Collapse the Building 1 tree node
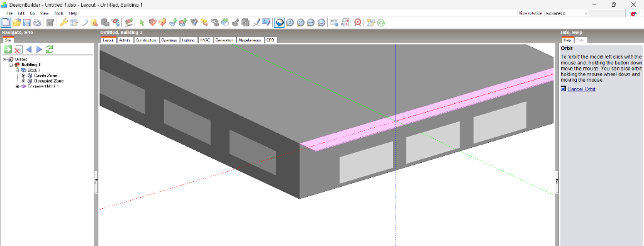 pos(11,65)
